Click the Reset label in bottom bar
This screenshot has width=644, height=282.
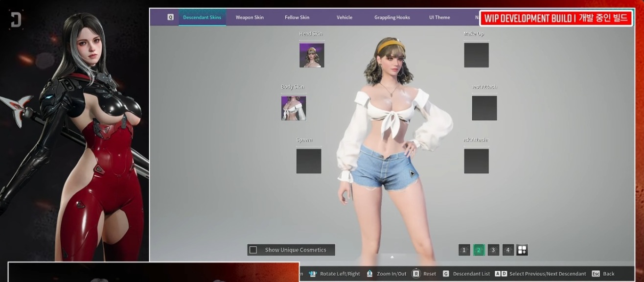click(x=430, y=274)
